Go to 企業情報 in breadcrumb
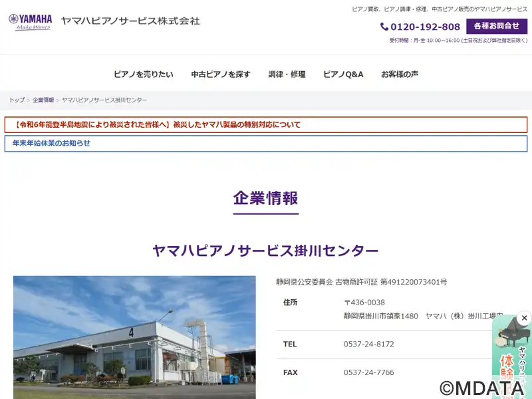Screen dimensions: 532x399 point(43,100)
